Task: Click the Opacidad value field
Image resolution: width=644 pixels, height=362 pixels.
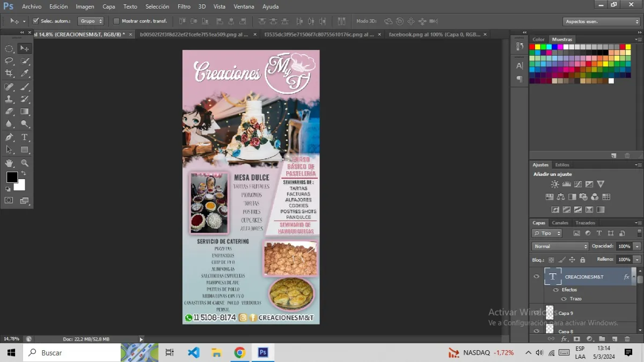Action: 624,246
